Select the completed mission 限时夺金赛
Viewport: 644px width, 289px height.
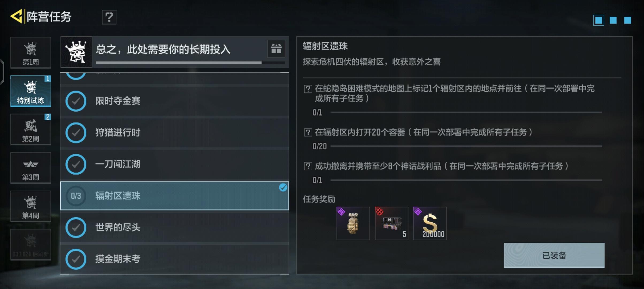click(175, 101)
